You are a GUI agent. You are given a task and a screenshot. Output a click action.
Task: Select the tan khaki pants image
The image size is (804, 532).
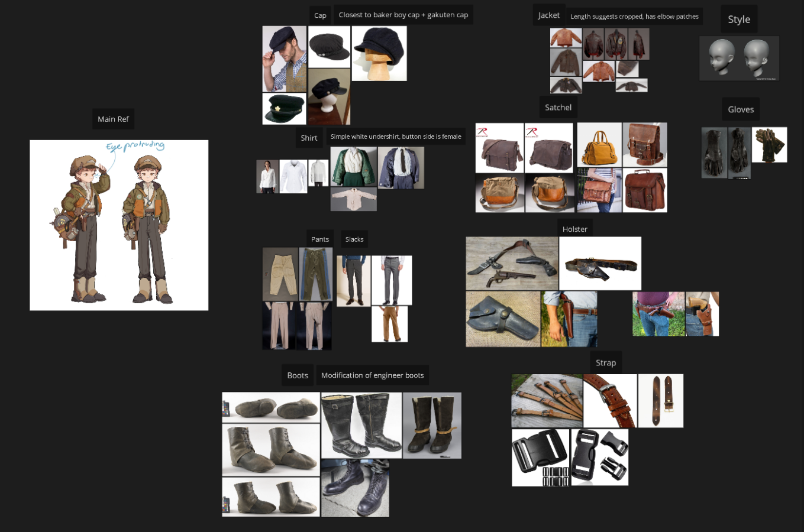pyautogui.click(x=389, y=324)
